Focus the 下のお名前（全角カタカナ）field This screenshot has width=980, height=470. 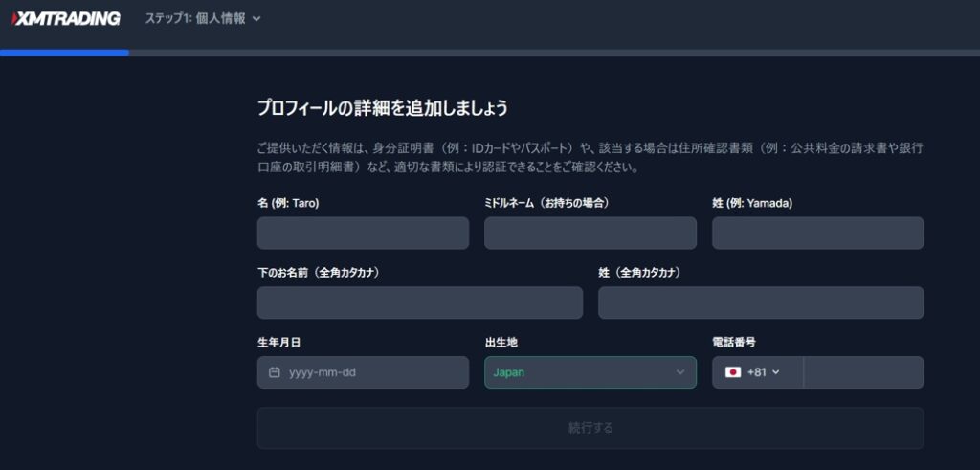click(x=420, y=302)
